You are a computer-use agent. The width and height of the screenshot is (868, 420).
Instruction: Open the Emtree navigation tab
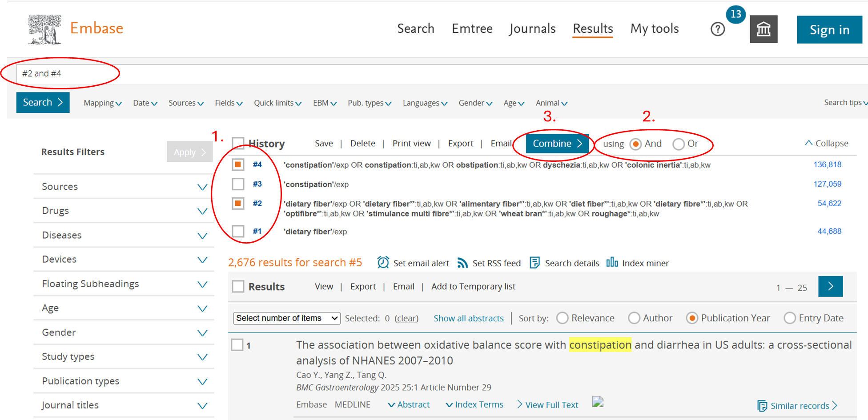tap(472, 29)
